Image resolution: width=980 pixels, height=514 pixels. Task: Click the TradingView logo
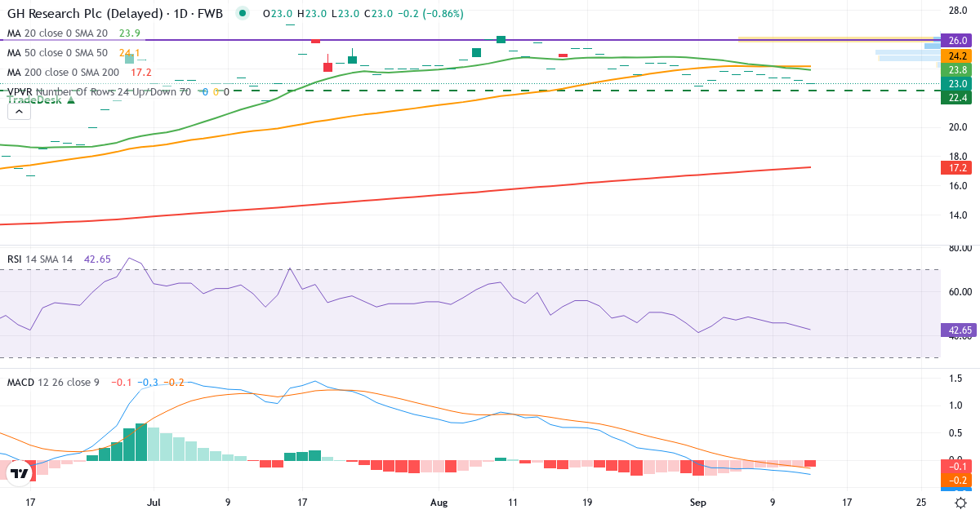coord(20,473)
